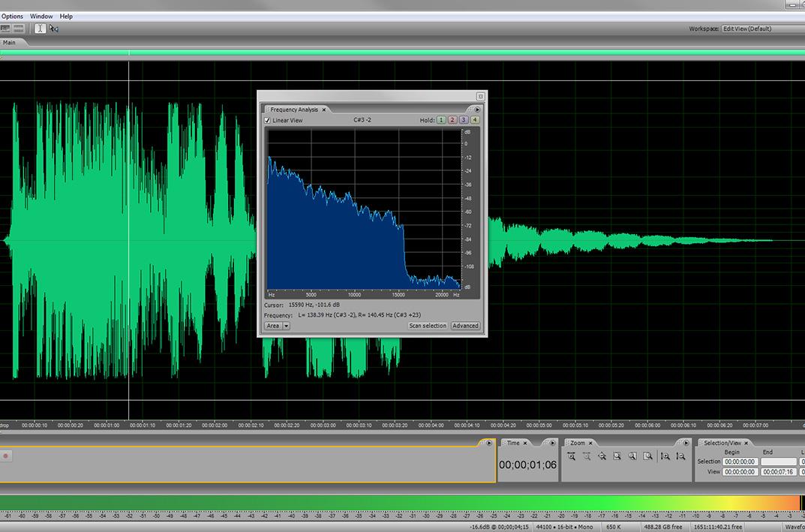Select the Time Selection tool
This screenshot has height=532, width=805.
tap(40, 29)
